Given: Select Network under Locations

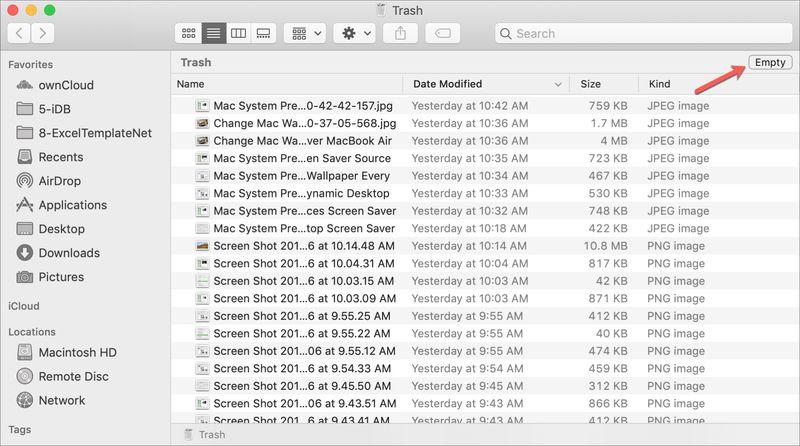Looking at the screenshot, I should coord(51,401).
